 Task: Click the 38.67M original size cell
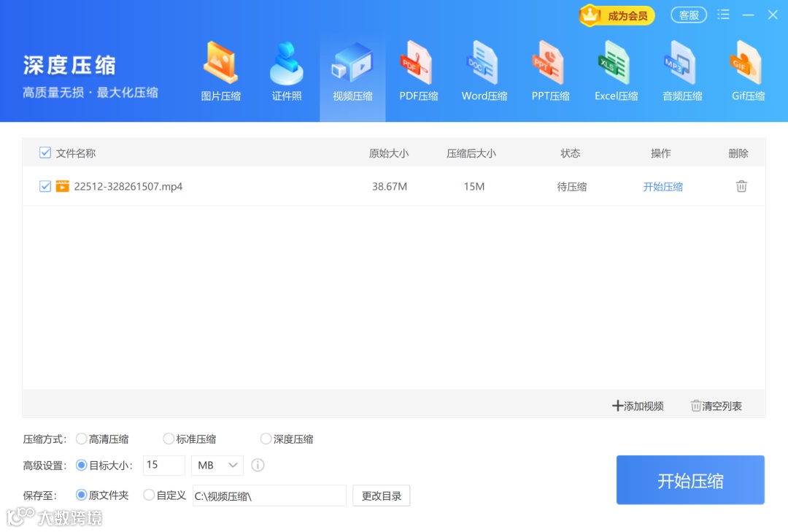[390, 187]
